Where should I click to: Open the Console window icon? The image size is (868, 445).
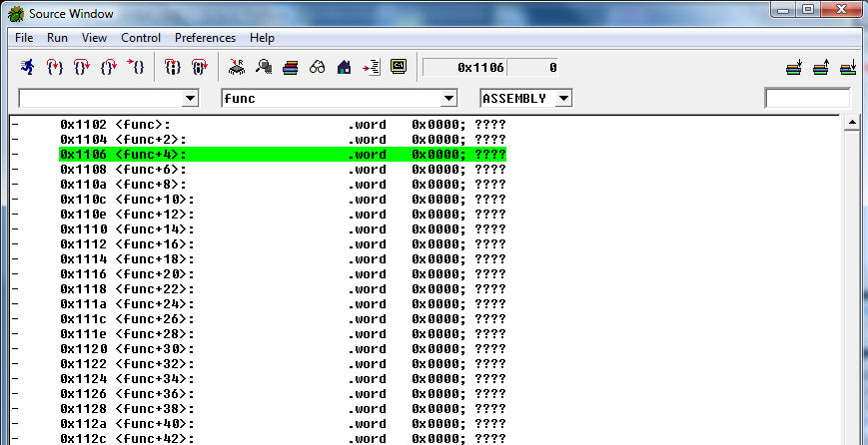click(x=399, y=67)
